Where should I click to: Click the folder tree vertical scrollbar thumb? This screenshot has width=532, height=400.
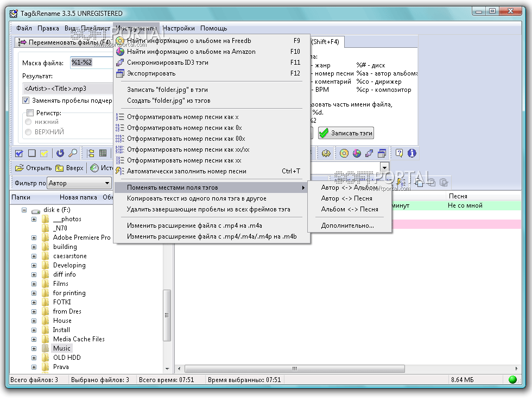(x=167, y=315)
